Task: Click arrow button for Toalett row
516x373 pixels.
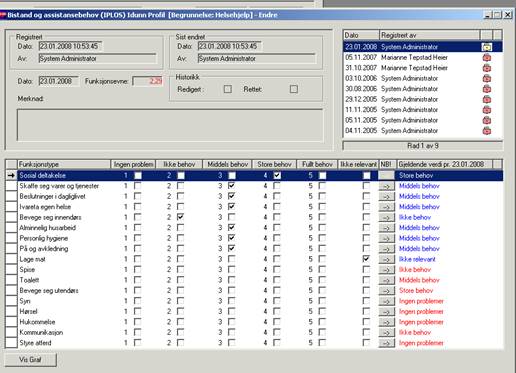Action: [x=387, y=280]
